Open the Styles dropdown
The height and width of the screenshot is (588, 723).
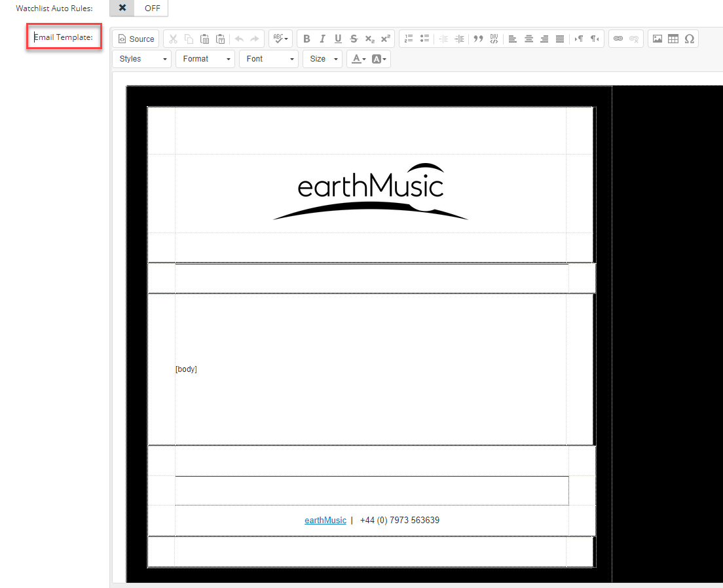tap(141, 59)
